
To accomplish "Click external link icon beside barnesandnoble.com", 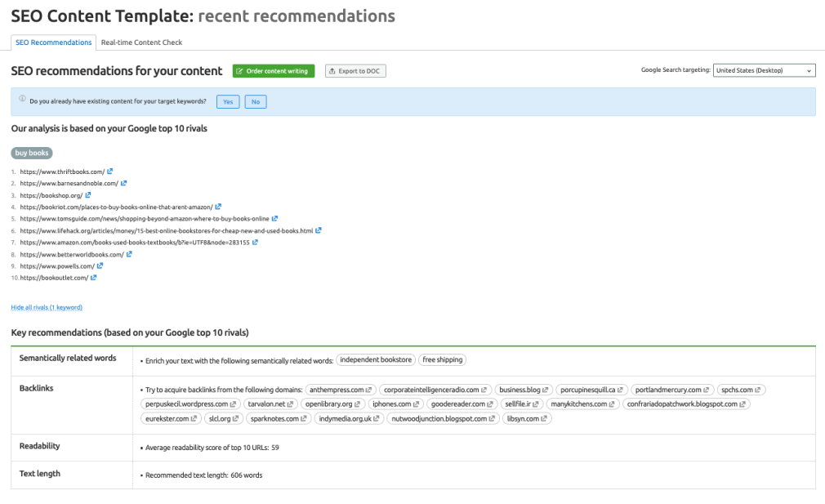I will pos(124,184).
